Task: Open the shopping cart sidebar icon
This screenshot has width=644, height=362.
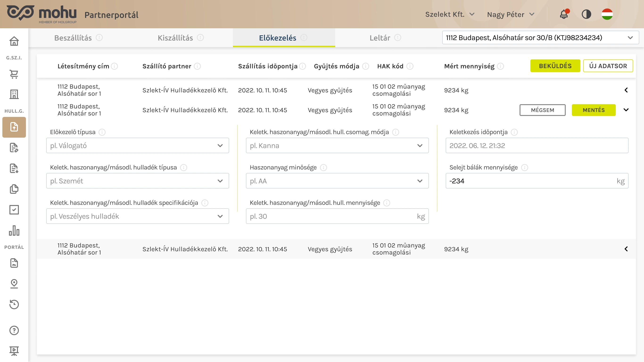Action: (x=14, y=74)
